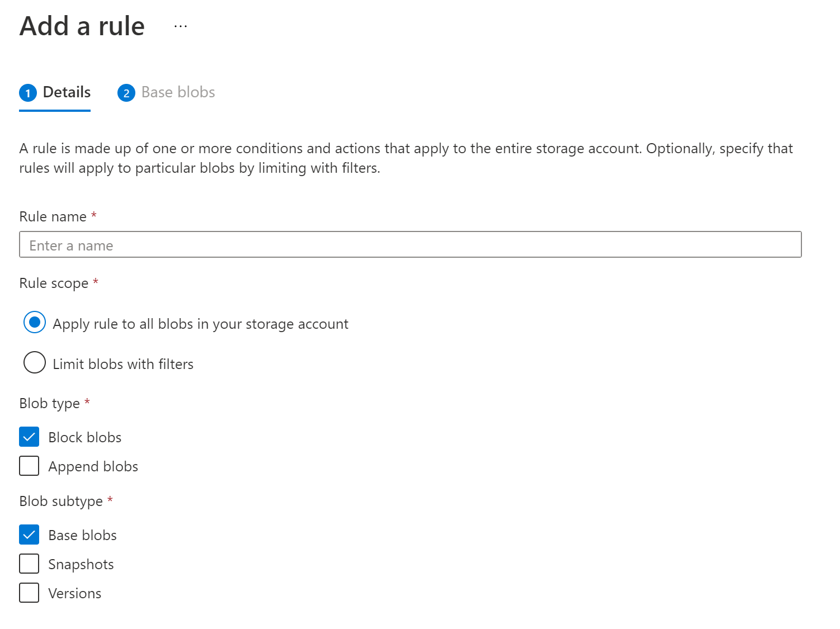Click the Add a rule heading
This screenshot has height=629, width=840.
[82, 26]
